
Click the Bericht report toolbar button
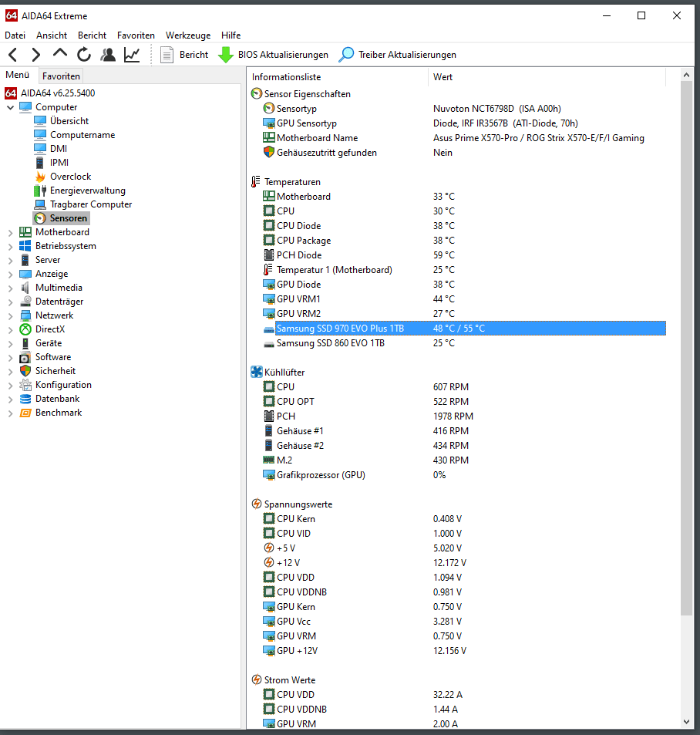[x=184, y=55]
